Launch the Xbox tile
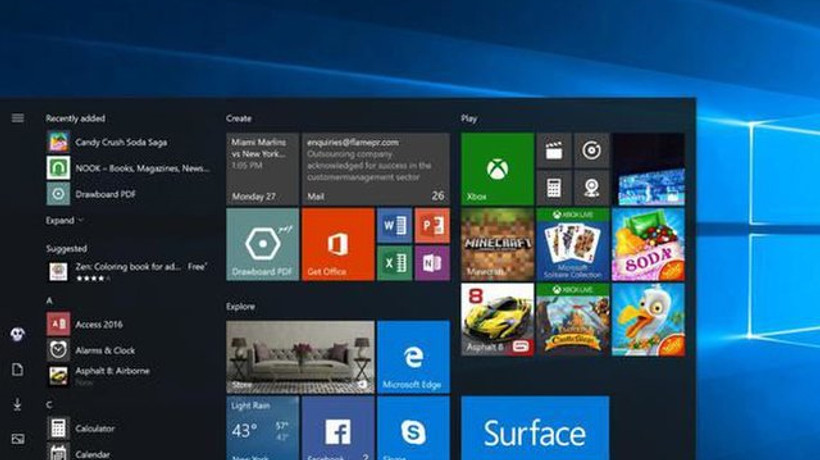This screenshot has height=460, width=820. pyautogui.click(x=497, y=169)
